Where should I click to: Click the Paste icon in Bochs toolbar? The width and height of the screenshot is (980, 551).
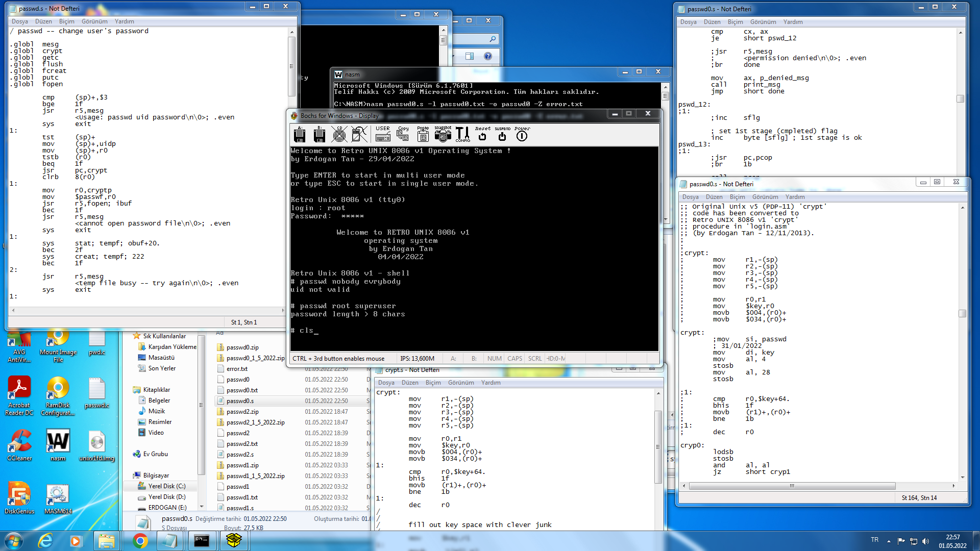[x=423, y=135]
